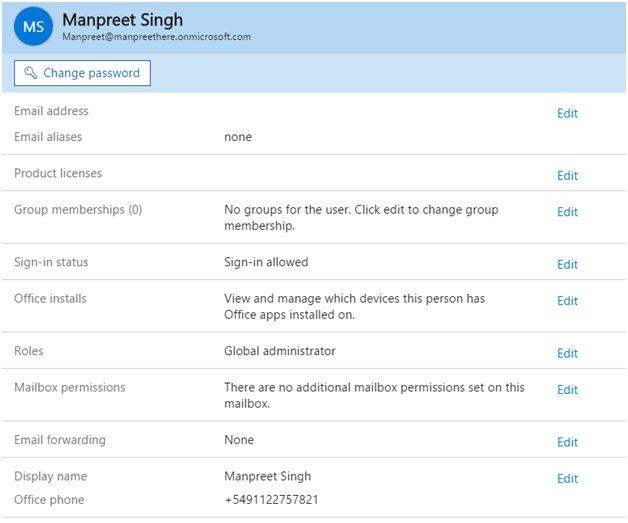This screenshot has height=523, width=628.
Task: Click the Manpreet Singh header name
Action: click(x=122, y=19)
